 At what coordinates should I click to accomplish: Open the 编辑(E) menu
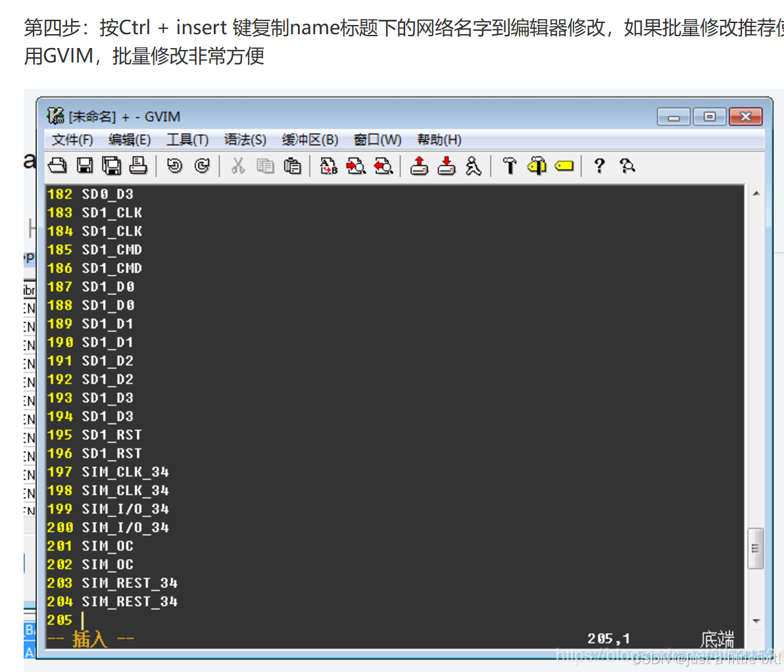(130, 139)
